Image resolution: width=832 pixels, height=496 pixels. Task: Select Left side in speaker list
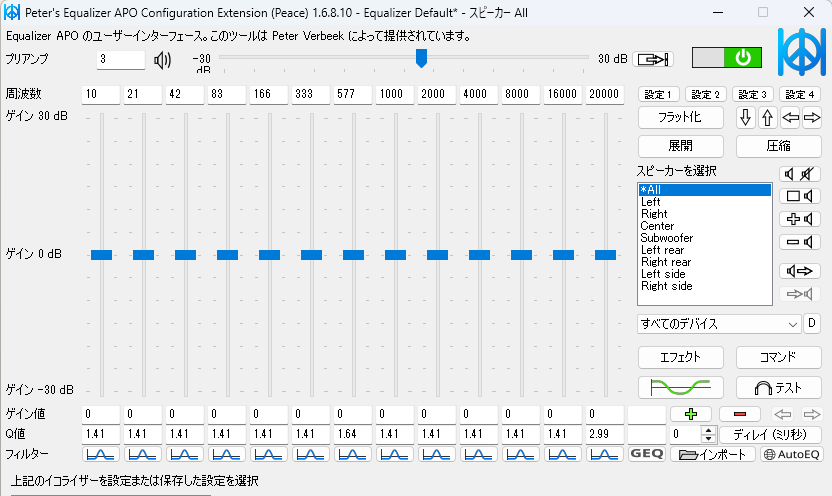pos(704,274)
